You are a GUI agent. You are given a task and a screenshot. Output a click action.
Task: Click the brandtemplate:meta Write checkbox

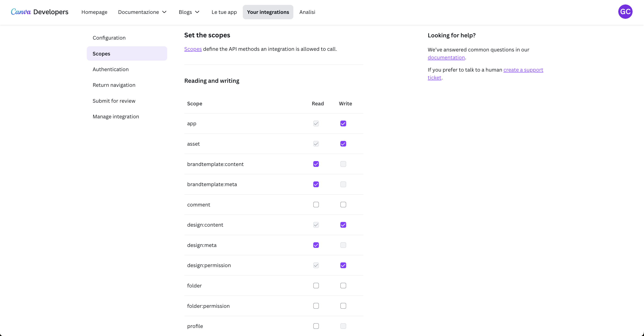click(343, 184)
